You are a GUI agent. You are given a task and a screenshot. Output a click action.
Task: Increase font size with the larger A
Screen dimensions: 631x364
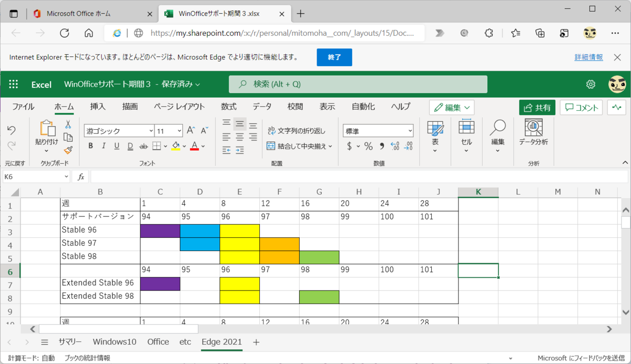click(x=191, y=130)
